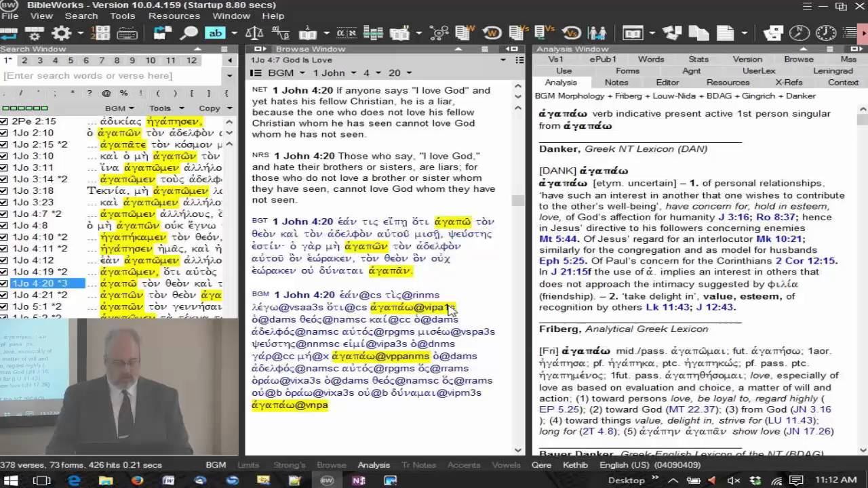Click the Browse Window vertical scrollbar thumb
Image resolution: width=868 pixels, height=488 pixels.
tap(518, 201)
